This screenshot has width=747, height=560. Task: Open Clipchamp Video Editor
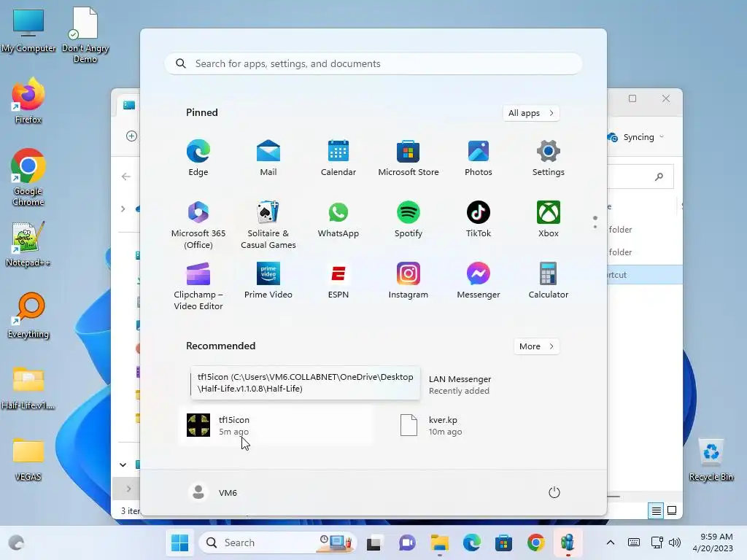(x=198, y=286)
